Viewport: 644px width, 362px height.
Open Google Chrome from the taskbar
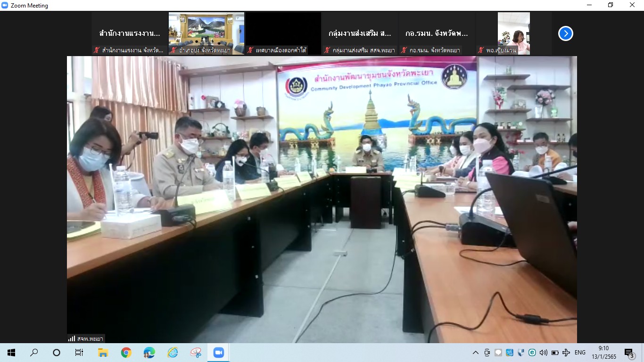point(126,353)
